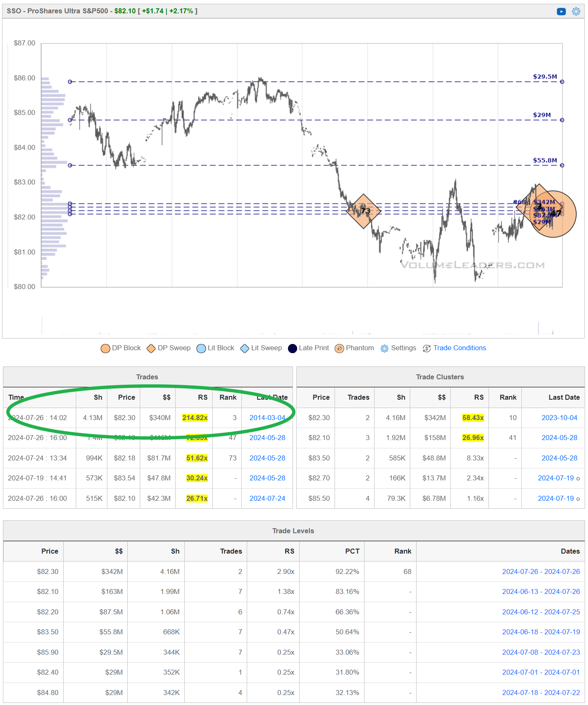588x705 pixels.
Task: Open Settings gear in chart legend
Action: click(x=385, y=348)
